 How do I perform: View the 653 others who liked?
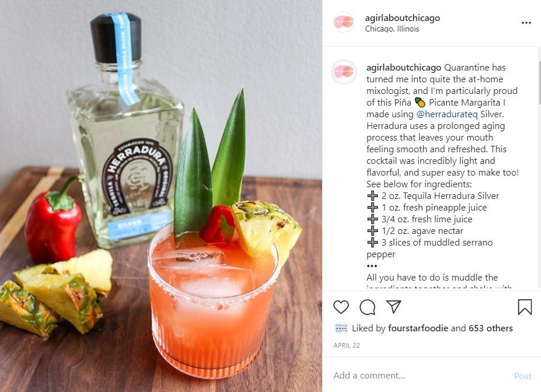[x=490, y=328]
